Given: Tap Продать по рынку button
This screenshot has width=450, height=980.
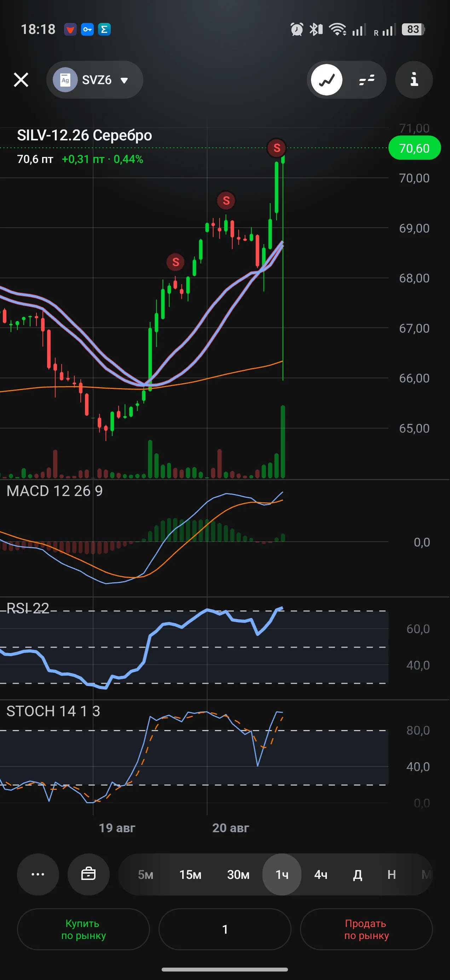Looking at the screenshot, I should [366, 929].
